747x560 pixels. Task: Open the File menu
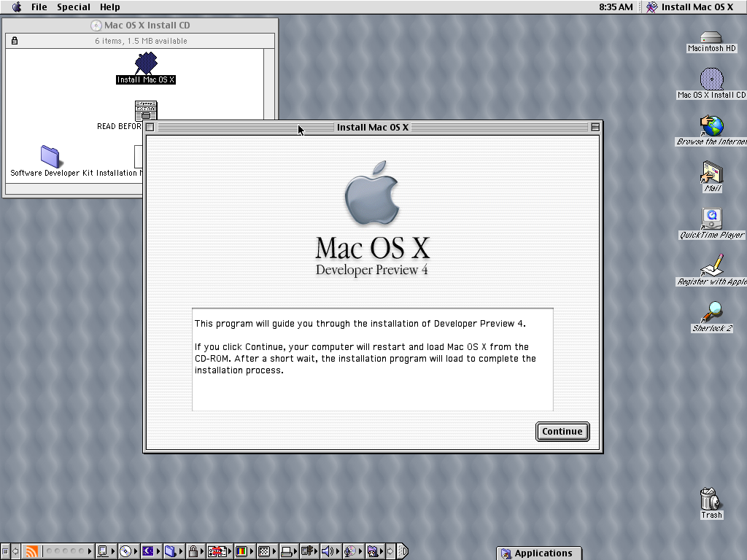tap(39, 7)
